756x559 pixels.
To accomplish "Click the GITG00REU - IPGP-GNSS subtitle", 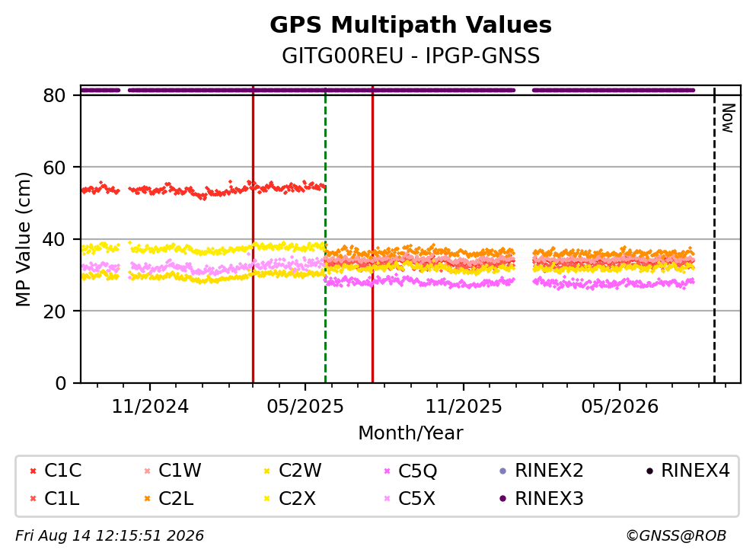I will 411,56.
